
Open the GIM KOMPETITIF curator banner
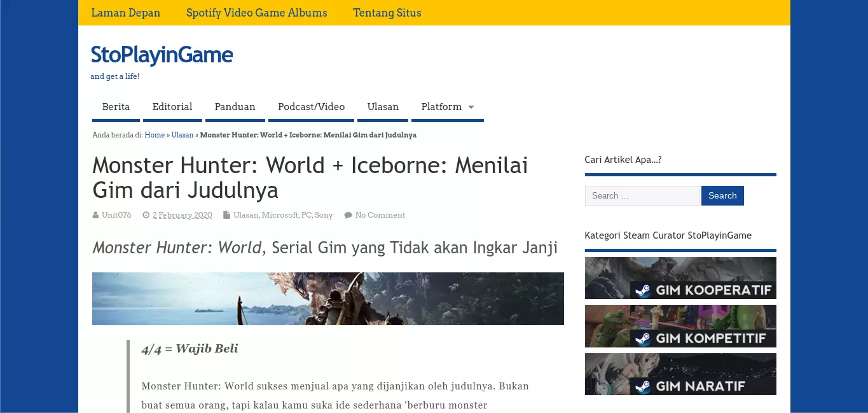[680, 326]
